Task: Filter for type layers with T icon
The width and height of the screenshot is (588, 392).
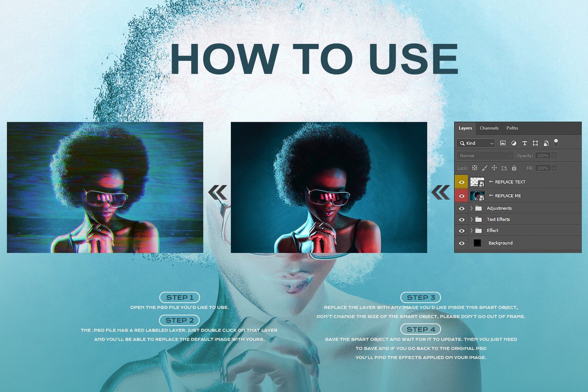Action: [x=524, y=143]
